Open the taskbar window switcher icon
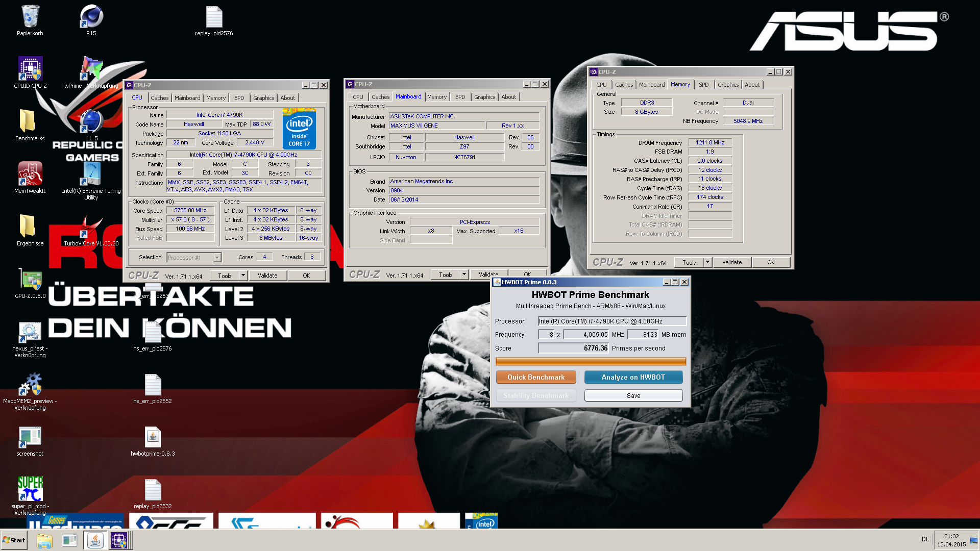Viewport: 980px width, 551px height. (69, 540)
